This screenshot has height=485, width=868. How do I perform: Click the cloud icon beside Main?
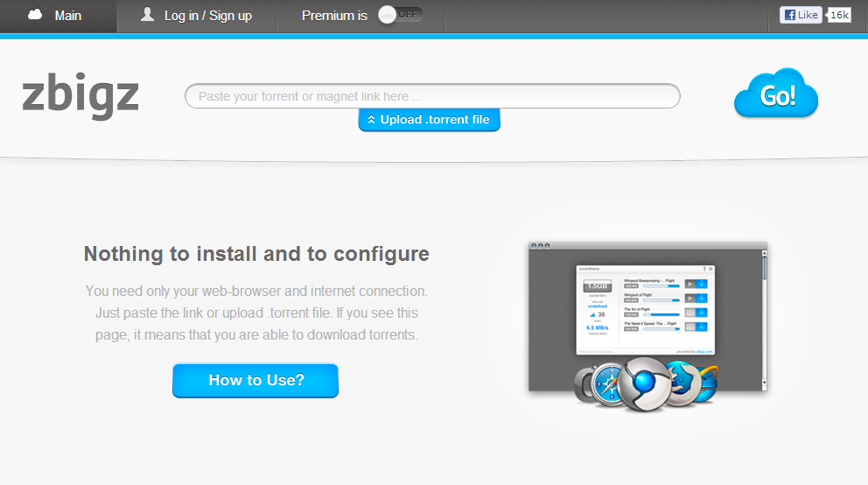[x=35, y=14]
